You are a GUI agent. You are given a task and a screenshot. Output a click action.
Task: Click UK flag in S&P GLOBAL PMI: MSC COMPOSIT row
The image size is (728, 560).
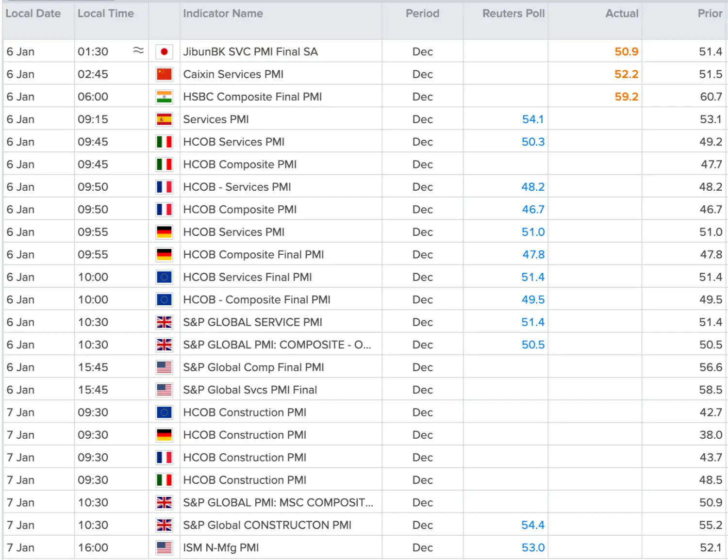point(164,503)
